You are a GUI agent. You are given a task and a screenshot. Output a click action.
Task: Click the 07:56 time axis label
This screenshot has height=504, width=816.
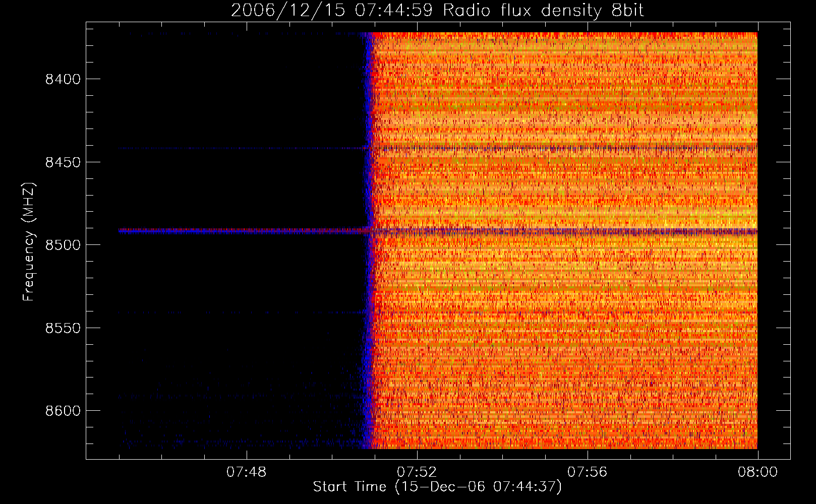(587, 472)
